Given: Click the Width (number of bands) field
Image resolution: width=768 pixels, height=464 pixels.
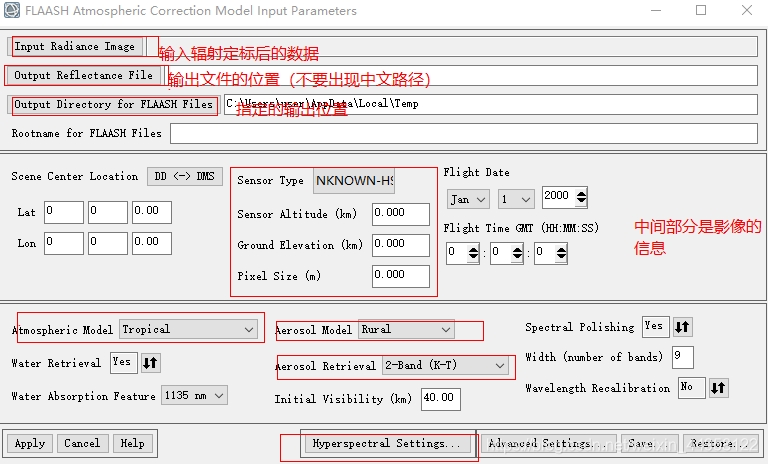Looking at the screenshot, I should [683, 357].
